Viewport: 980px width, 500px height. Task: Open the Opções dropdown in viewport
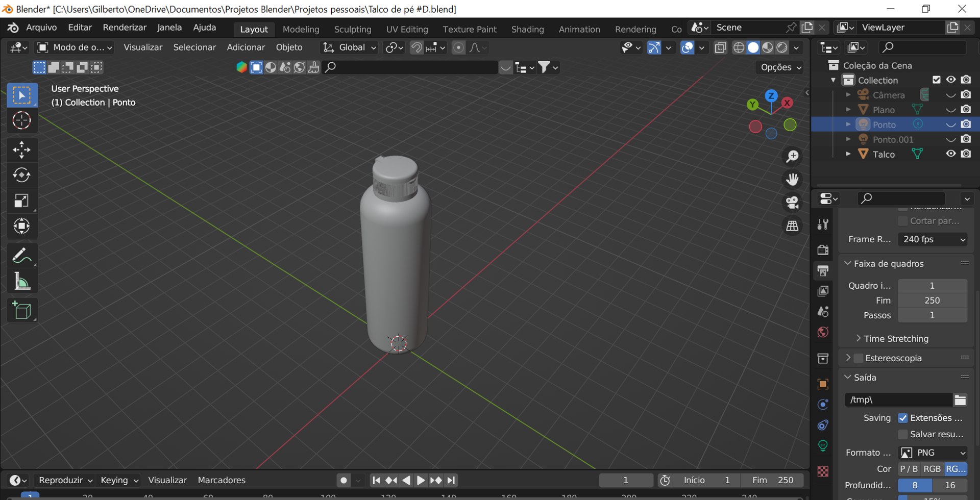(780, 67)
